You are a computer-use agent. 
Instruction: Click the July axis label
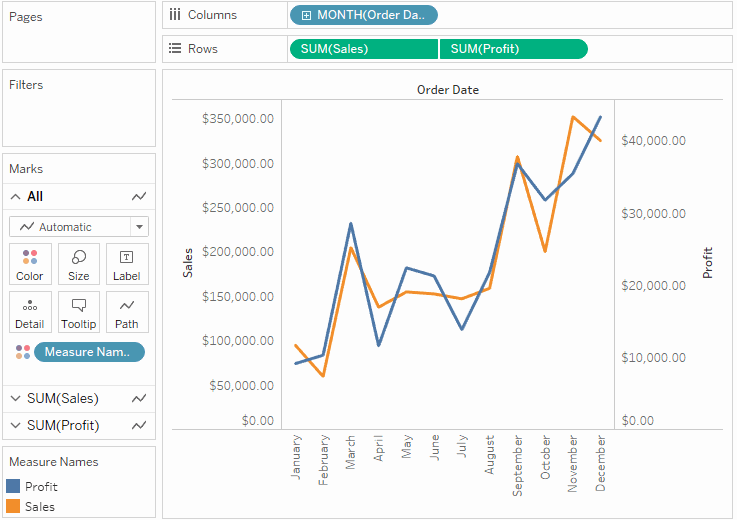click(x=462, y=446)
